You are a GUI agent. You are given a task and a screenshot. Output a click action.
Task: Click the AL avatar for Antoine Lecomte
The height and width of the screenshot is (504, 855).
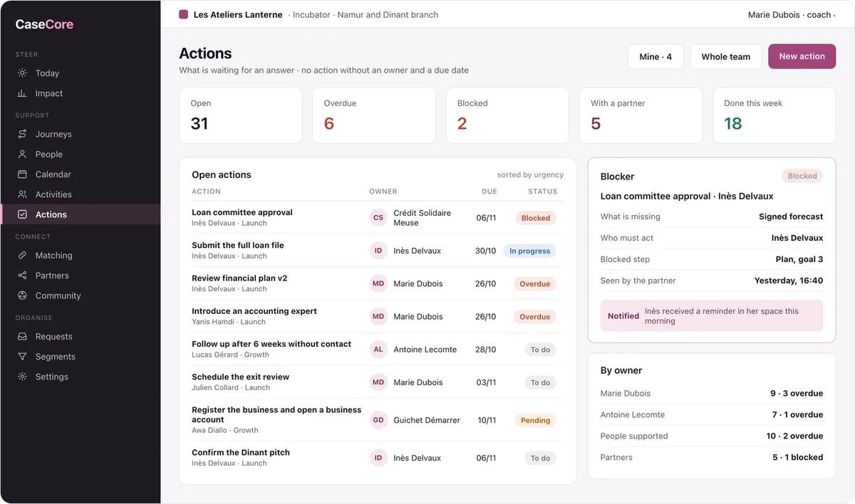[378, 350]
